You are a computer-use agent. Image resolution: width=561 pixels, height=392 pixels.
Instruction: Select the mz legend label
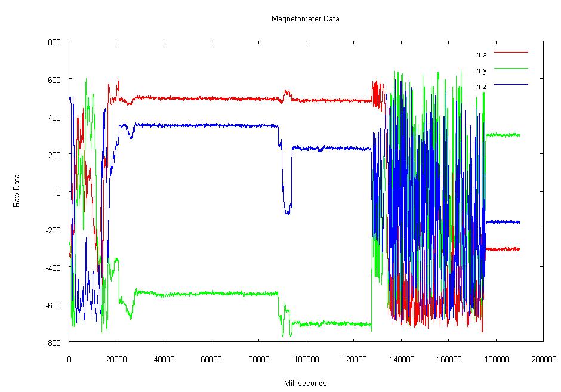[481, 87]
